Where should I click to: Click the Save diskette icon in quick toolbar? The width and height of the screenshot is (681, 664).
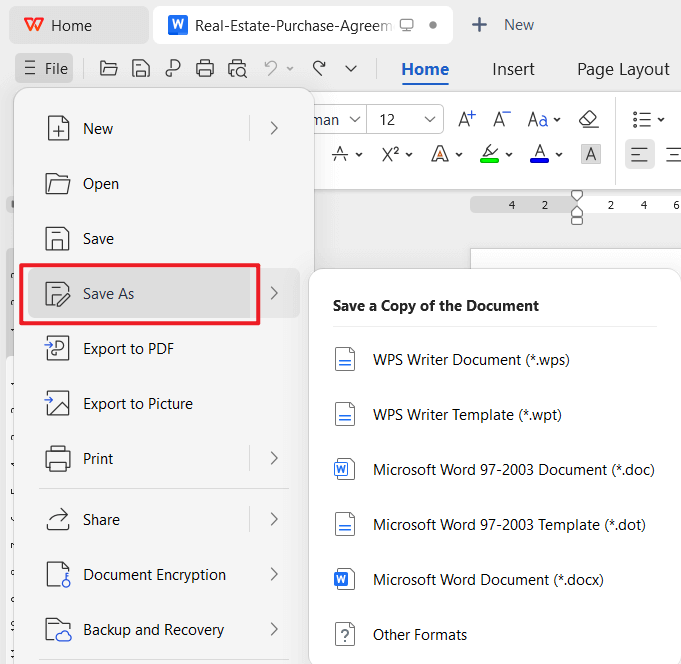point(141,69)
